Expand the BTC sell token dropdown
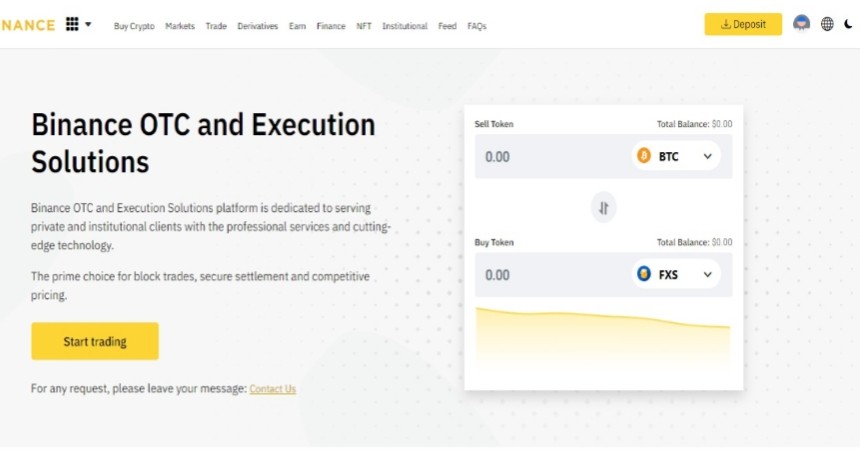Screen dimensions: 860x455 [x=707, y=156]
